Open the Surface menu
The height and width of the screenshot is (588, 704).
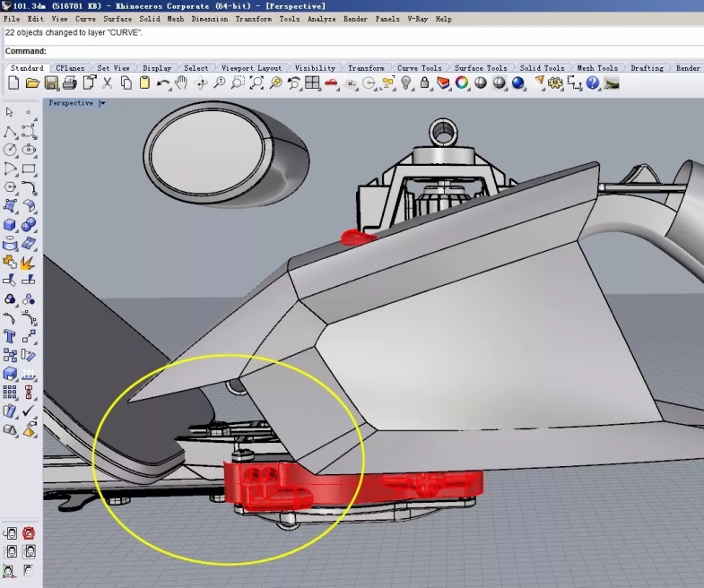[x=117, y=19]
